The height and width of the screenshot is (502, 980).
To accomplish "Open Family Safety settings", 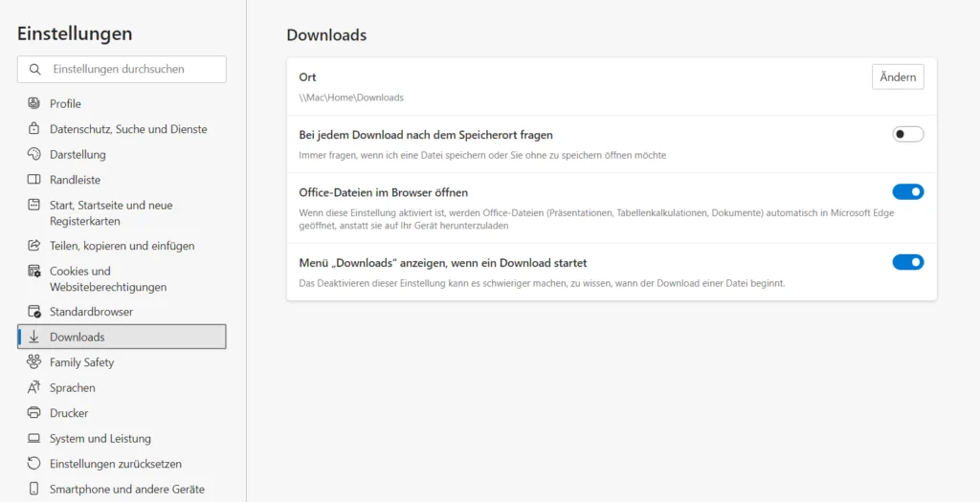I will pyautogui.click(x=122, y=362).
